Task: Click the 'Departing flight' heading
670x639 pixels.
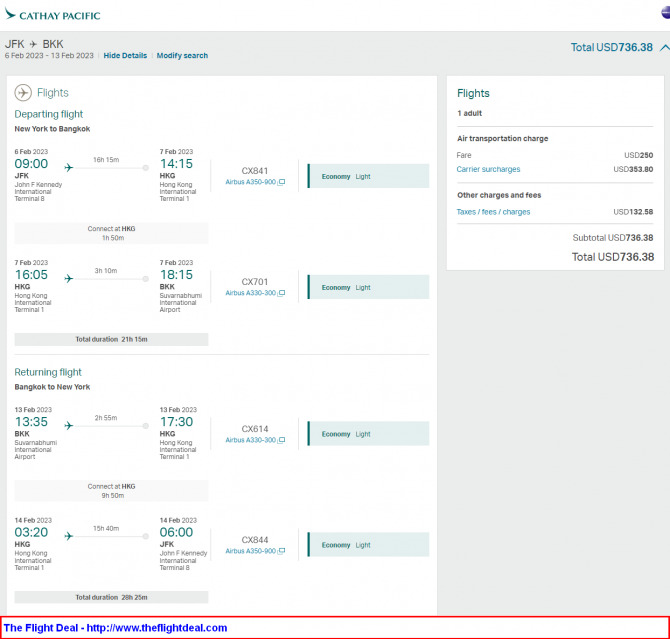Action: 49,114
